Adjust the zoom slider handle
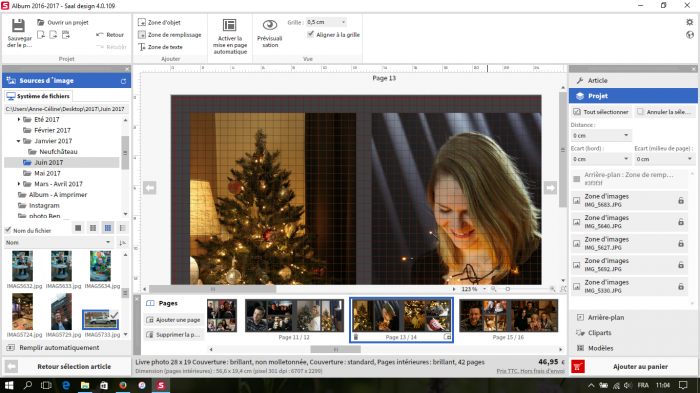This screenshot has width=700, height=393. point(508,289)
